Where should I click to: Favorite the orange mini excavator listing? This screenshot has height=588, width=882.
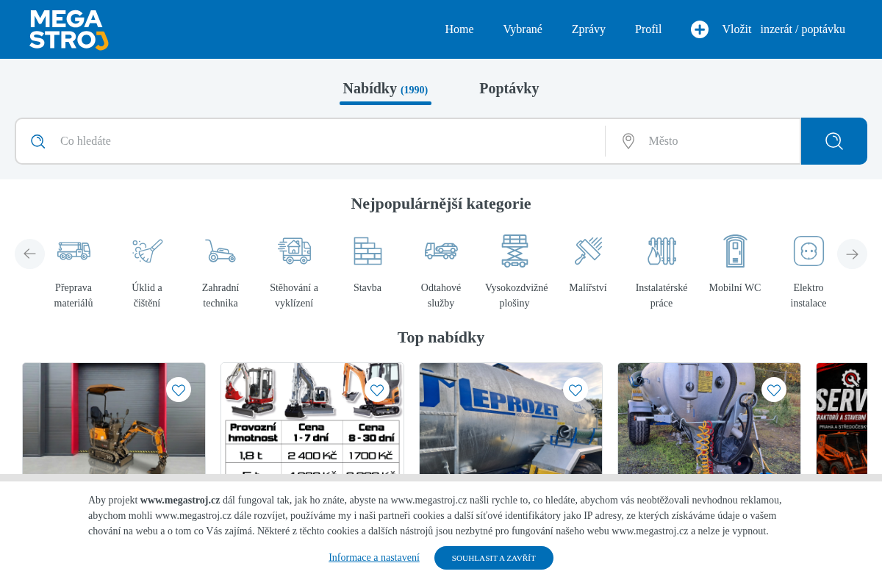click(179, 390)
